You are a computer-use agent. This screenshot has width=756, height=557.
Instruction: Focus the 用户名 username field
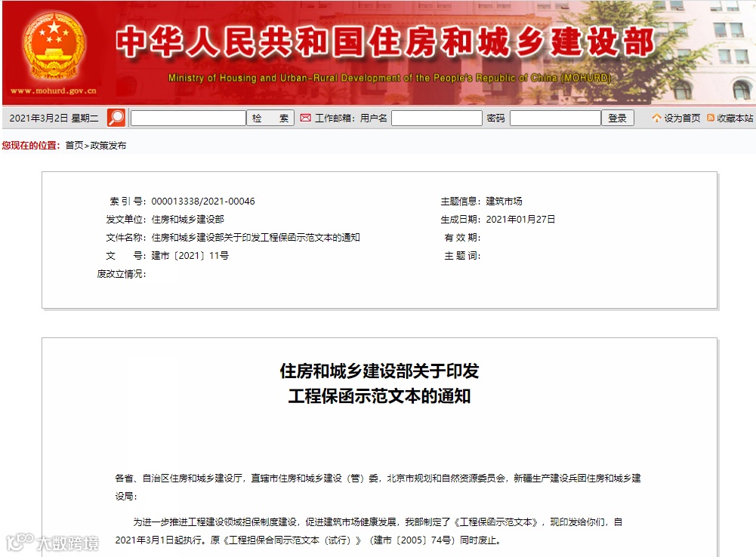(437, 118)
